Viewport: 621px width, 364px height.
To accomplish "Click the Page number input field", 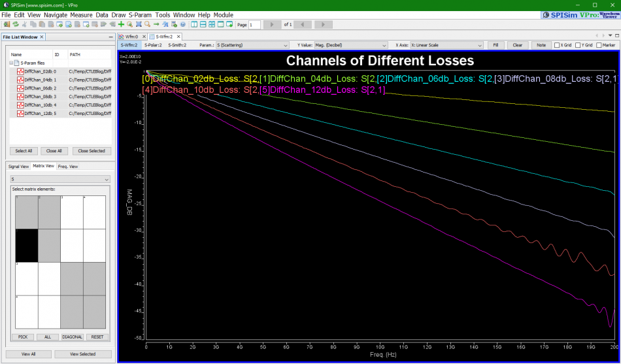I will 254,24.
